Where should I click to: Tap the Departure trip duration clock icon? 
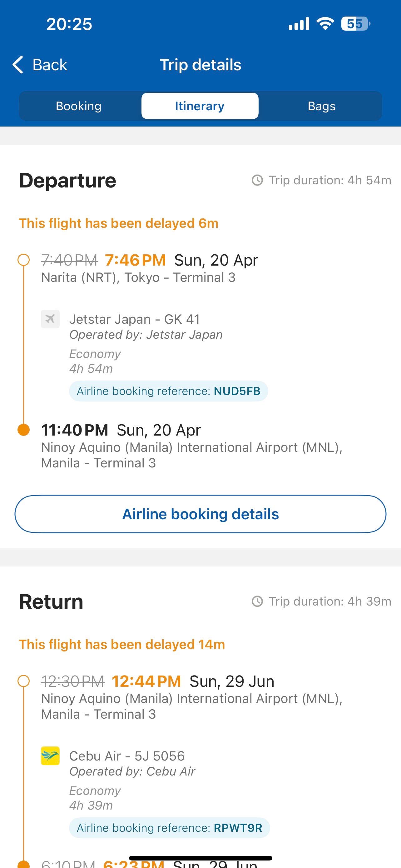click(257, 180)
